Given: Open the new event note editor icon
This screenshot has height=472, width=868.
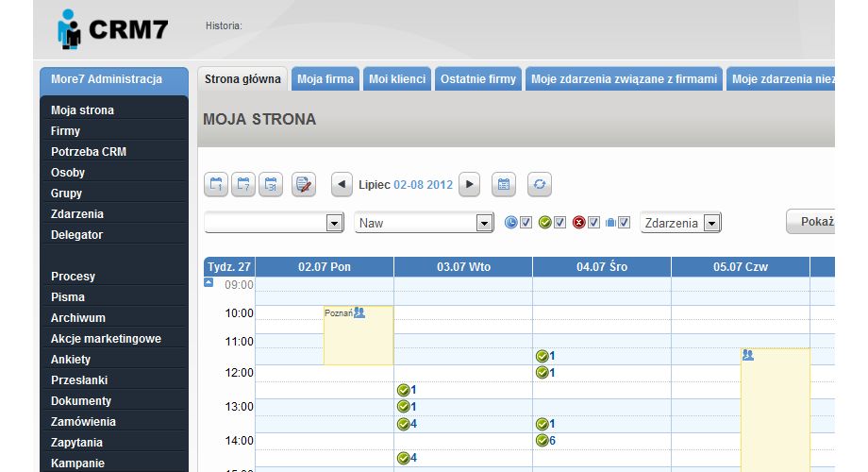Looking at the screenshot, I should (304, 184).
